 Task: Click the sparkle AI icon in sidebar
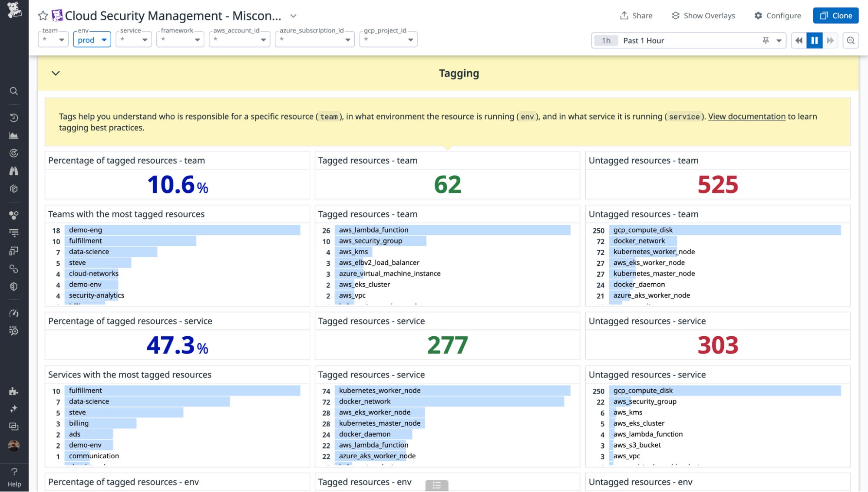[14, 408]
